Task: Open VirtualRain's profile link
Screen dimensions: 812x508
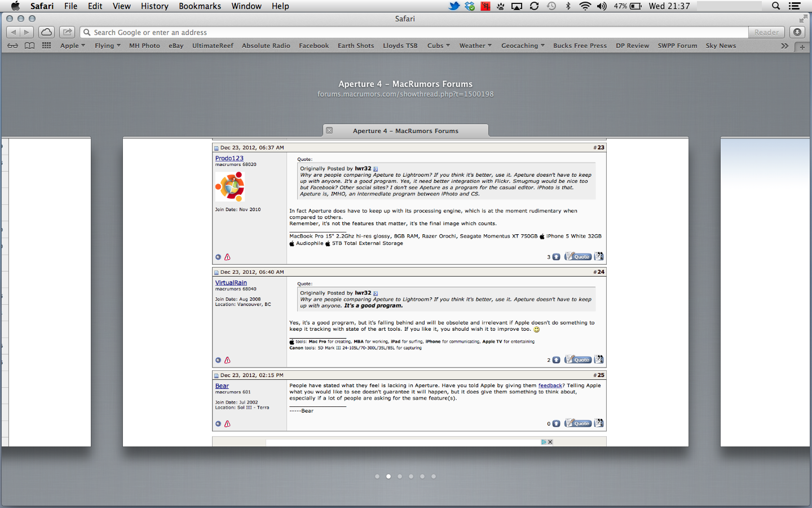Action: point(231,283)
